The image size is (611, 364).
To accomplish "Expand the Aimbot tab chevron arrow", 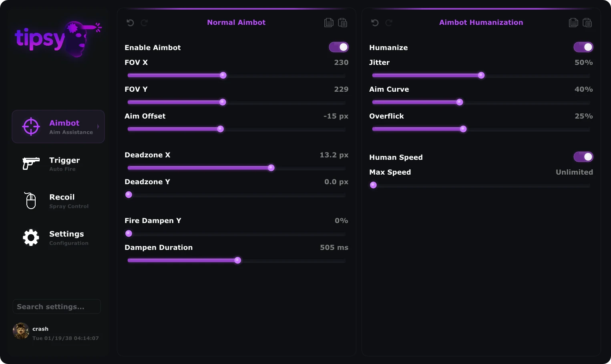I will (x=98, y=127).
